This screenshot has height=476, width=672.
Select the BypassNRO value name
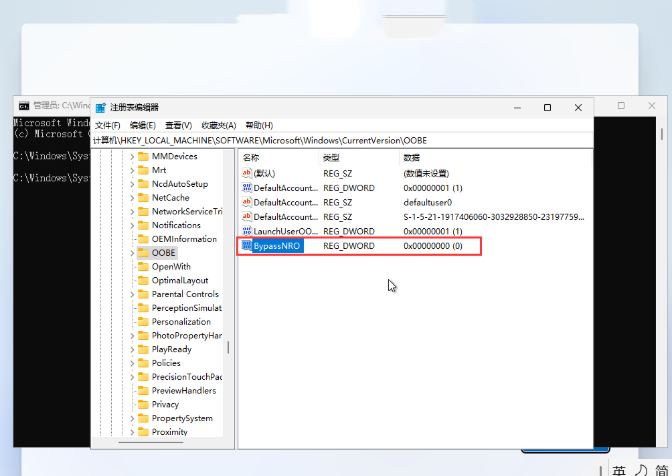277,246
